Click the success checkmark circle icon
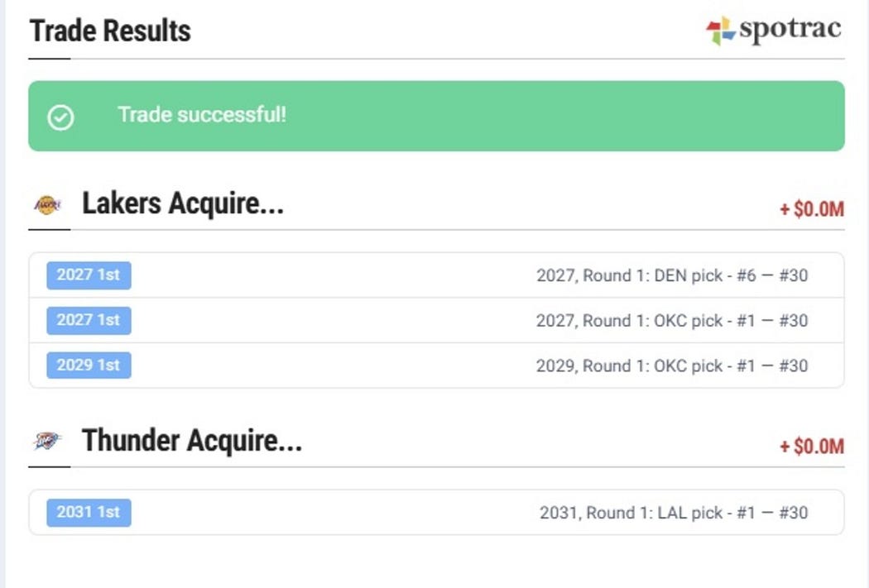 (60, 117)
